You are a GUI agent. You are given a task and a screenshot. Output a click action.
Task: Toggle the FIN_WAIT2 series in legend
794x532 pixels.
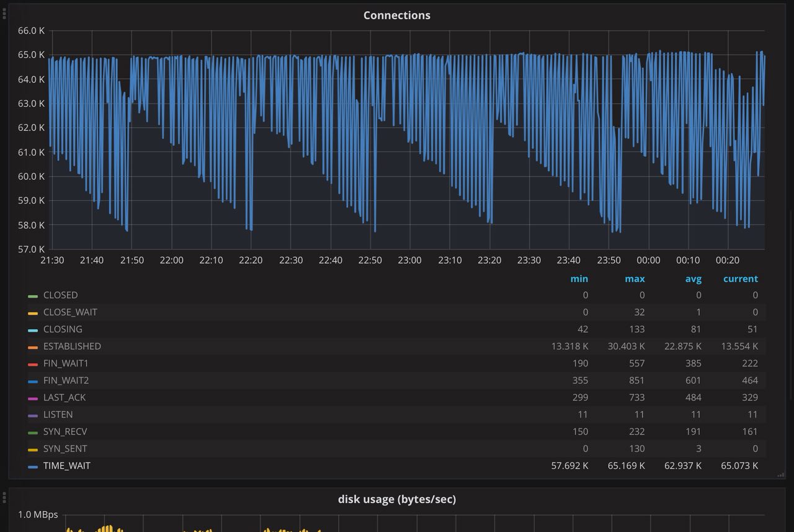tap(66, 381)
